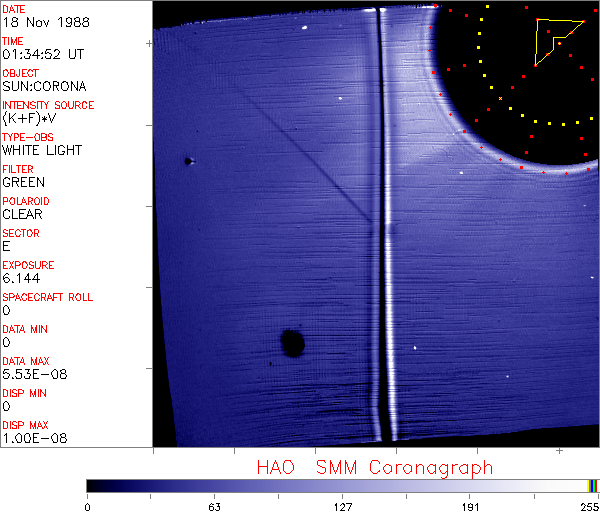This screenshot has height=512, width=600.
Task: Click the time value 01:34:52 UT
Action: [42, 54]
